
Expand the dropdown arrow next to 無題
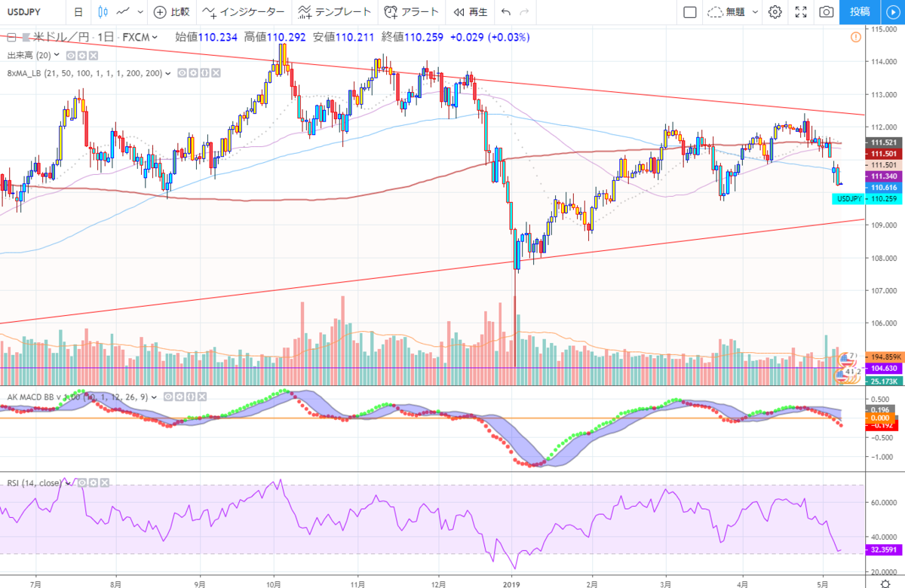(756, 12)
